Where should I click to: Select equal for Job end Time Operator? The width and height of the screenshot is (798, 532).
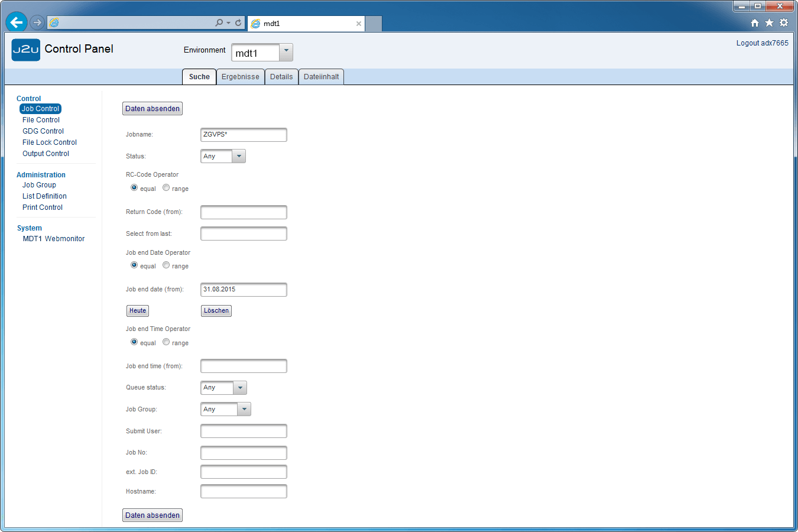coord(134,342)
